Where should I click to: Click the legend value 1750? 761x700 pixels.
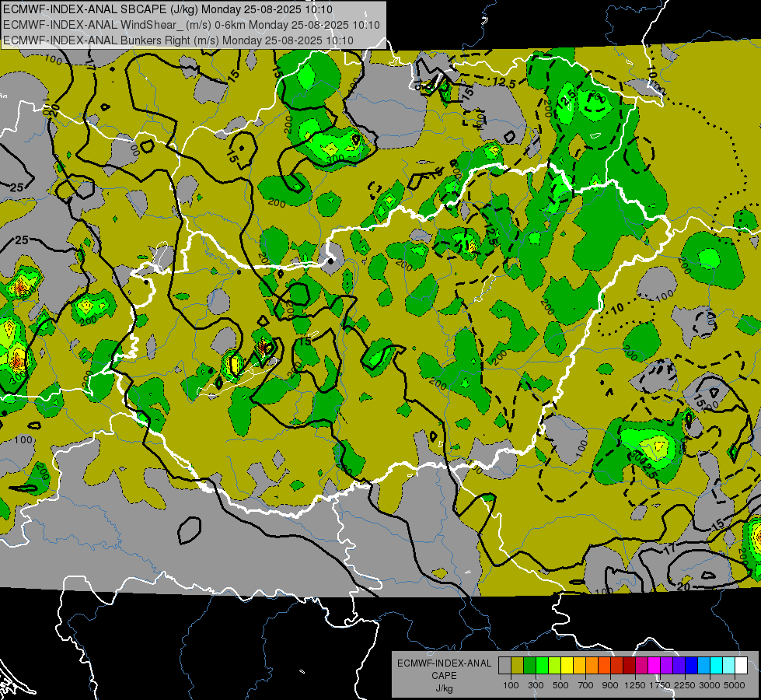[x=660, y=685]
